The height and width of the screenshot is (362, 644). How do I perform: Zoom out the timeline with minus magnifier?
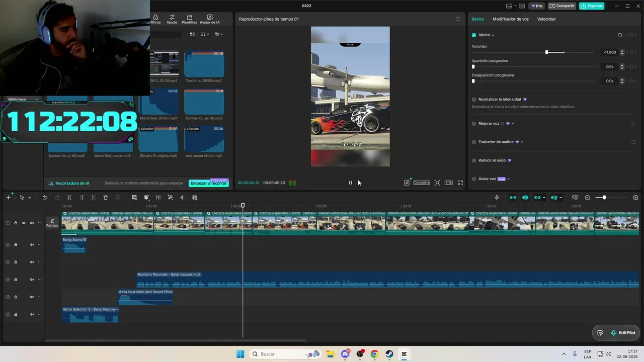(587, 198)
